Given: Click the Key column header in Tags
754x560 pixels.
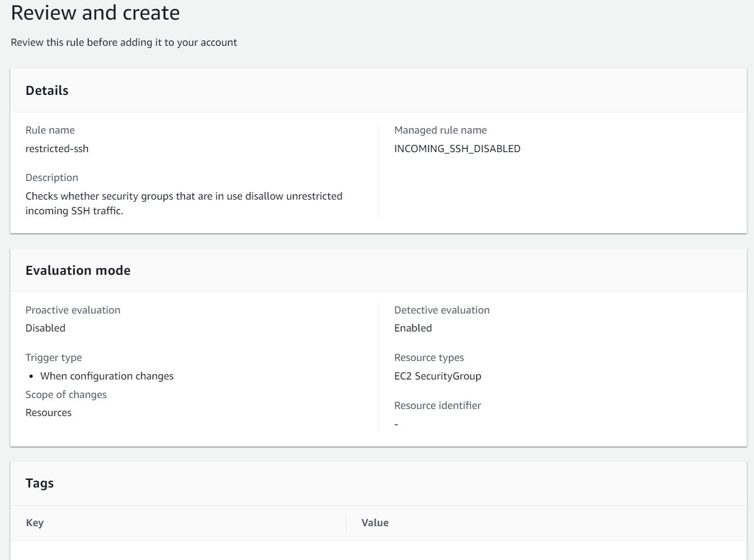Looking at the screenshot, I should tap(34, 523).
